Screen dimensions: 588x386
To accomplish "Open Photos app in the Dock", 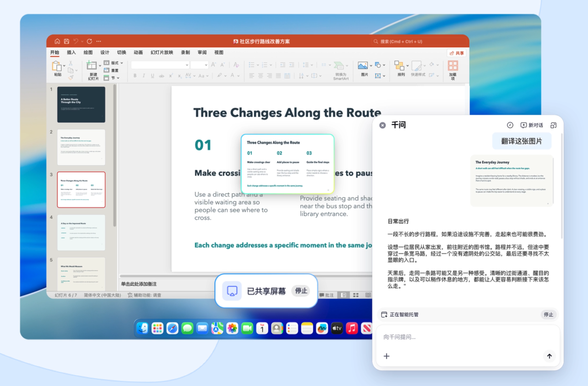I will (232, 328).
